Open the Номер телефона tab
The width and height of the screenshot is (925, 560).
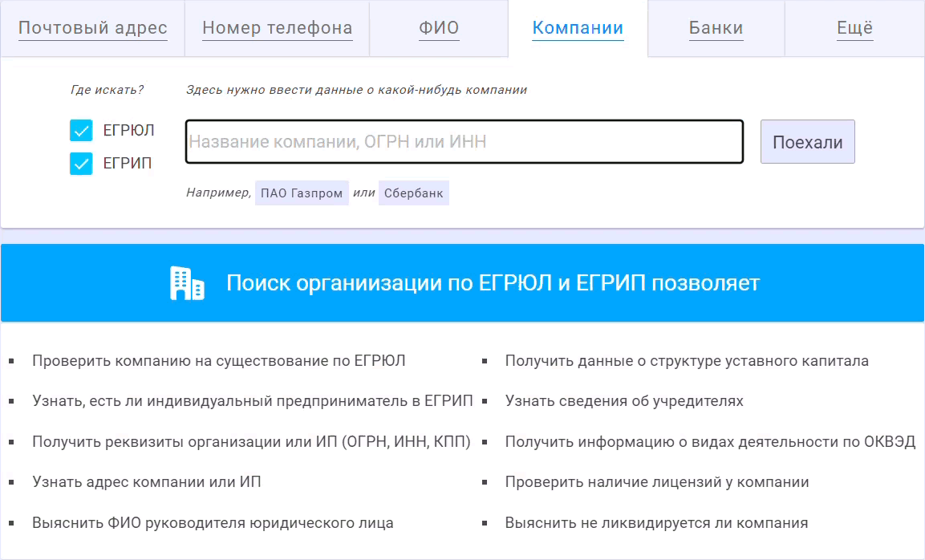pyautogui.click(x=277, y=29)
